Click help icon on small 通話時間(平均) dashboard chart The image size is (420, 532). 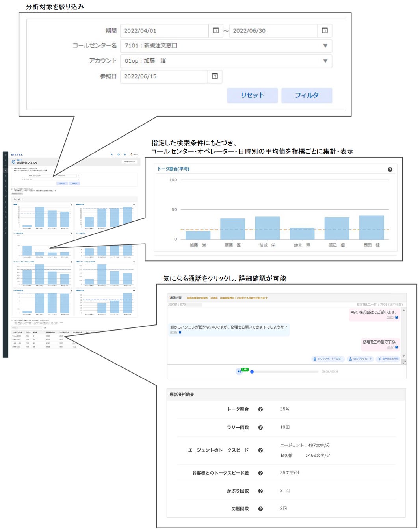pos(134,205)
